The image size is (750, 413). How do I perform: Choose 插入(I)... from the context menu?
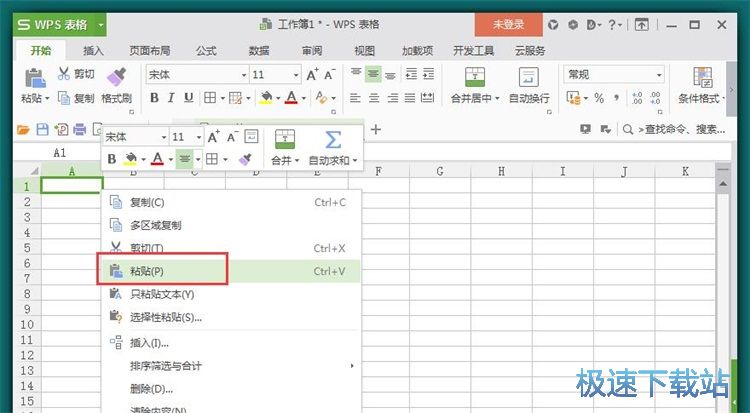[232, 343]
